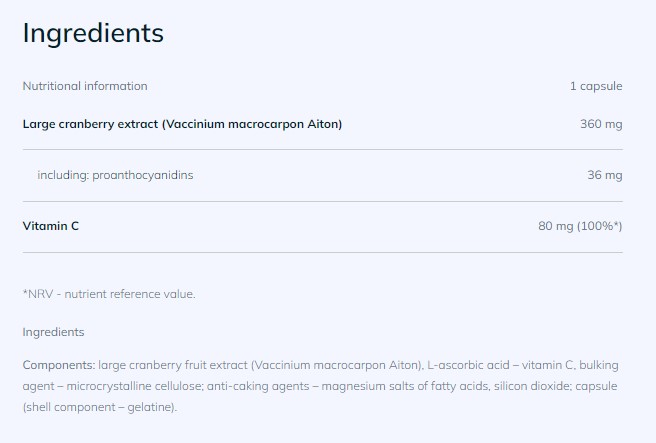The height and width of the screenshot is (443, 656).
Task: Click the 36 mg value
Action: 604,175
